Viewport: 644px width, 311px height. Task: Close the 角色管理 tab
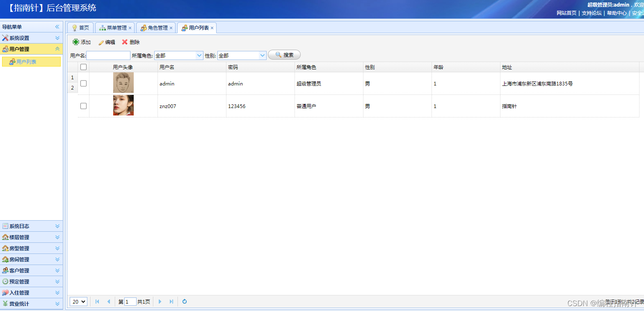[171, 28]
